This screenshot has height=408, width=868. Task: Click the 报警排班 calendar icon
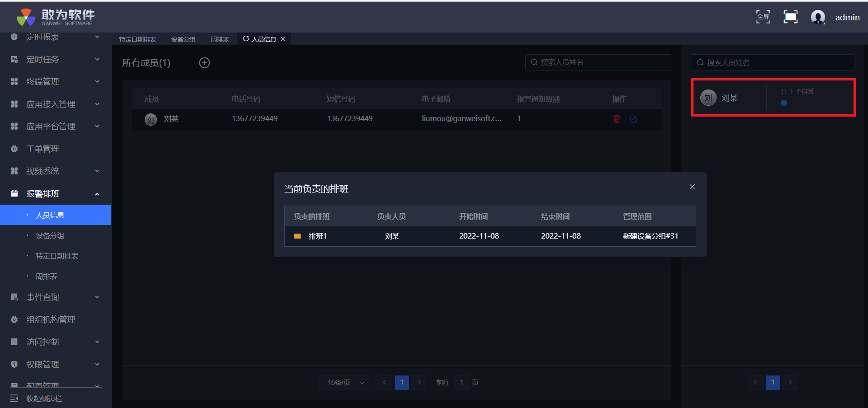(x=14, y=193)
